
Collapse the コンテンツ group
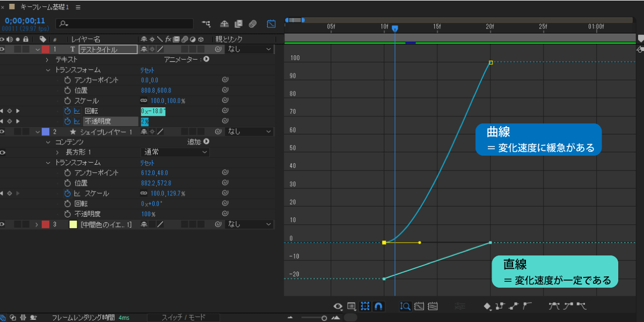[x=47, y=142]
